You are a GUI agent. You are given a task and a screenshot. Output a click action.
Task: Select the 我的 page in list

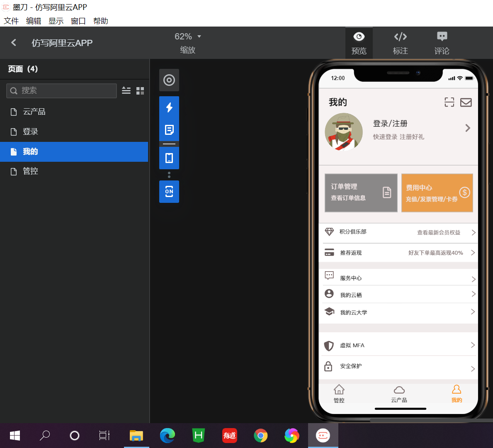(x=74, y=152)
